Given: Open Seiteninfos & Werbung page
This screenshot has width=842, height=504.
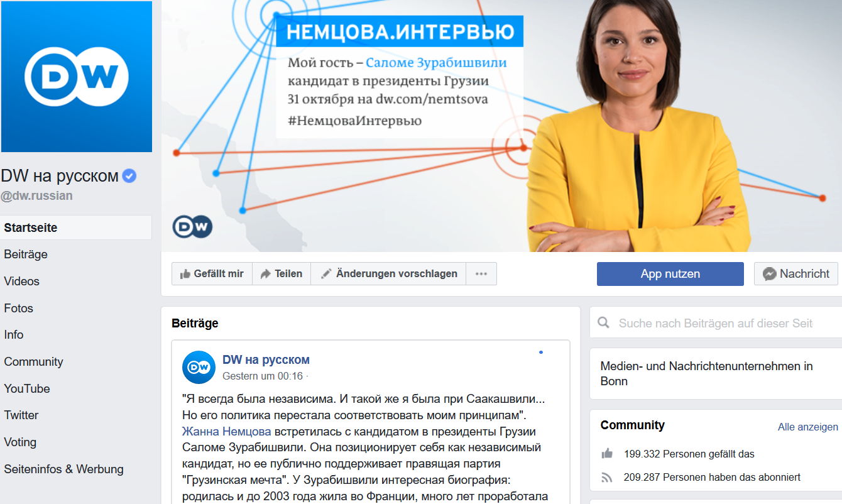Looking at the screenshot, I should [63, 469].
